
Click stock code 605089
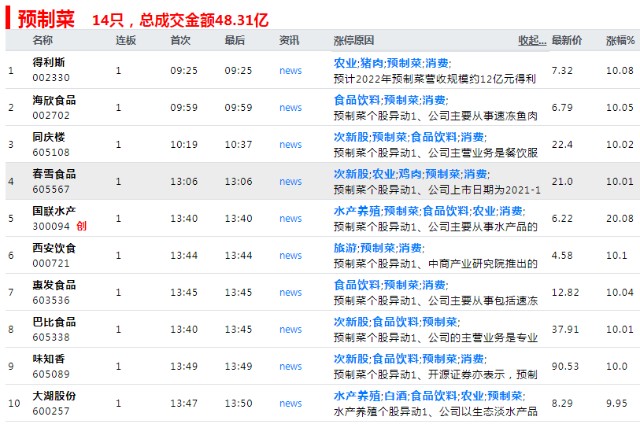coord(51,374)
